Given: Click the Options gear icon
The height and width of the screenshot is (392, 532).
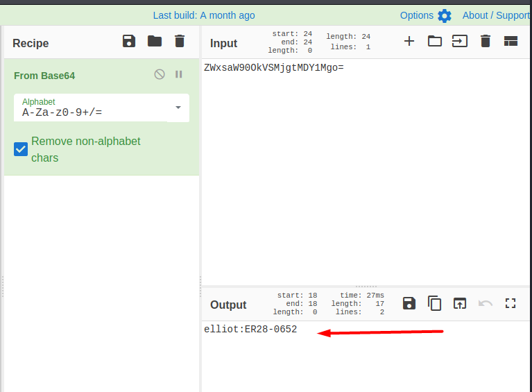Looking at the screenshot, I should coord(445,16).
